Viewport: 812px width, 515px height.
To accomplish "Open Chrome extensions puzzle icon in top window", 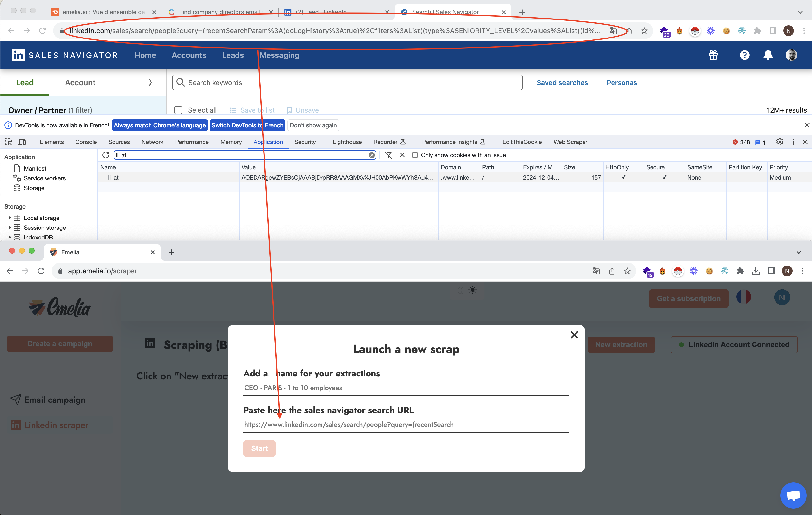I will [x=757, y=31].
